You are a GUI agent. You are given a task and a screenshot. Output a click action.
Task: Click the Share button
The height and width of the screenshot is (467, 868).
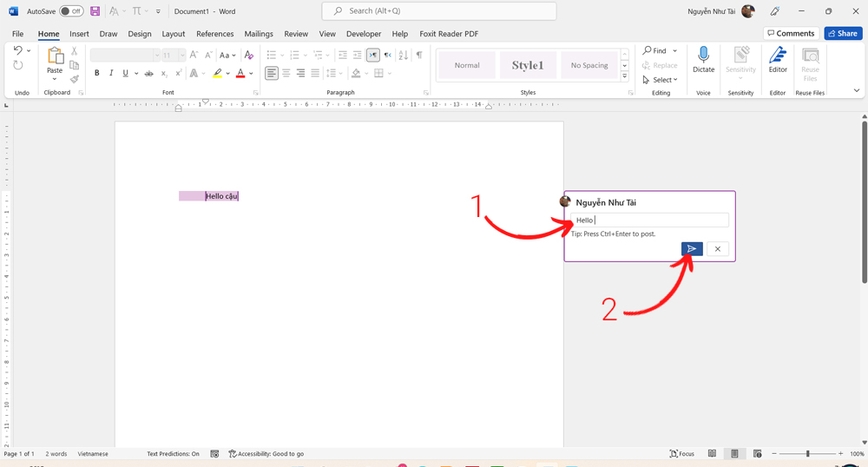coord(843,33)
